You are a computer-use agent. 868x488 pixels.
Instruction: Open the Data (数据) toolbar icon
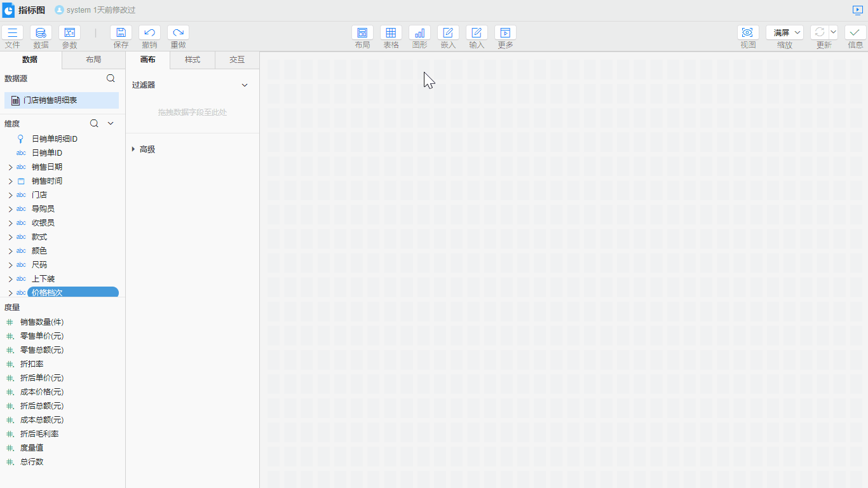pos(41,33)
